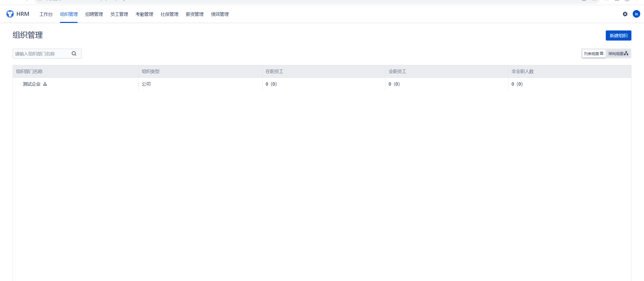Screen dimensions: 644x281
Task: Click the 在职员工 column header
Action: click(x=274, y=72)
